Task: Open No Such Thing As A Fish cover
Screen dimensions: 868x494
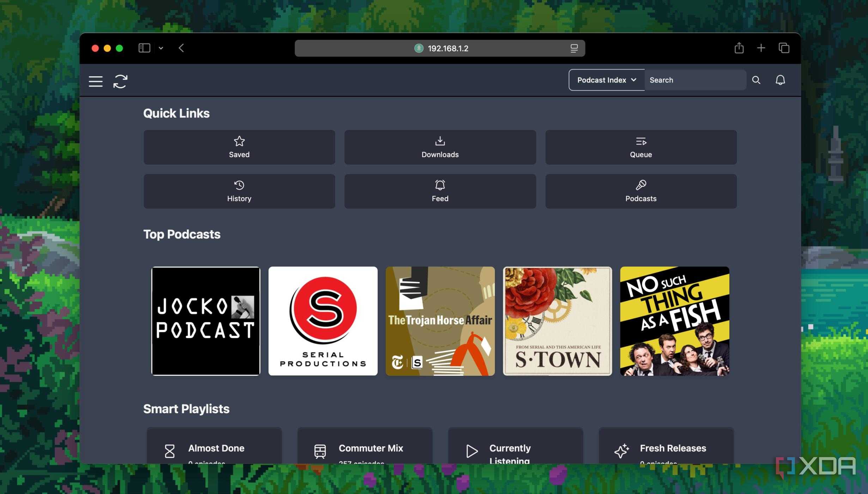Action: coord(674,321)
